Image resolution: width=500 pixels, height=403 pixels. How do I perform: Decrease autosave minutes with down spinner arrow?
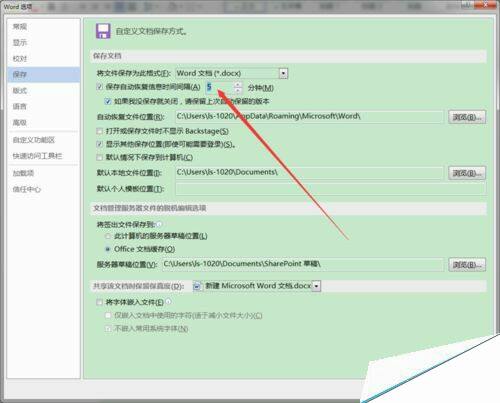point(238,90)
